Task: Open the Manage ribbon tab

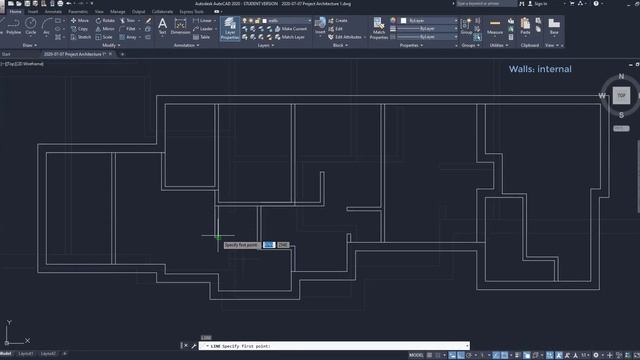Action: (x=118, y=12)
